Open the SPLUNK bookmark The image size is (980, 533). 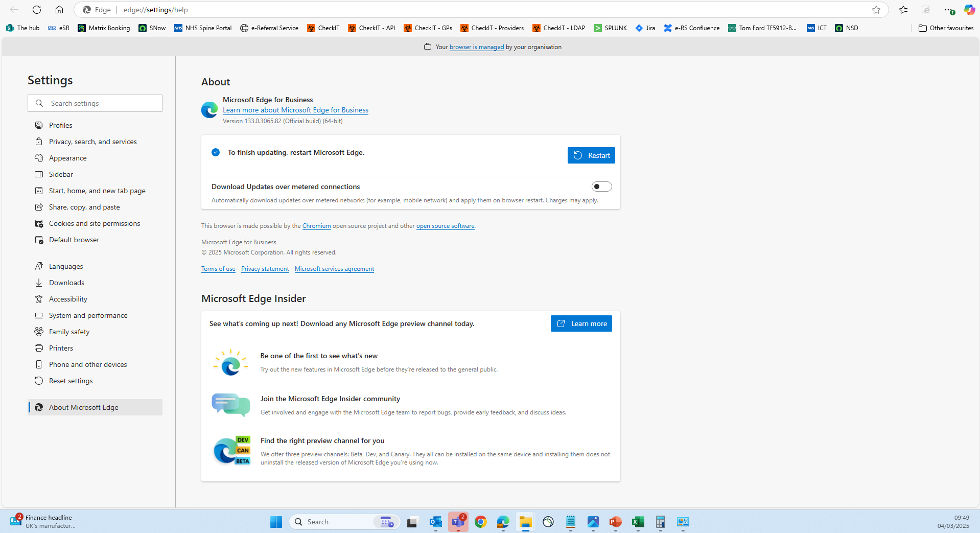611,28
